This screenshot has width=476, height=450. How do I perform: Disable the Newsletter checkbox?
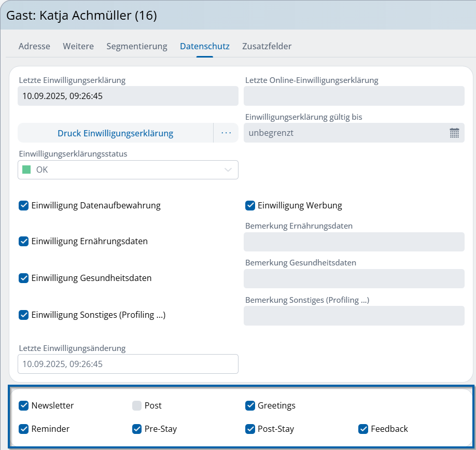coord(23,405)
